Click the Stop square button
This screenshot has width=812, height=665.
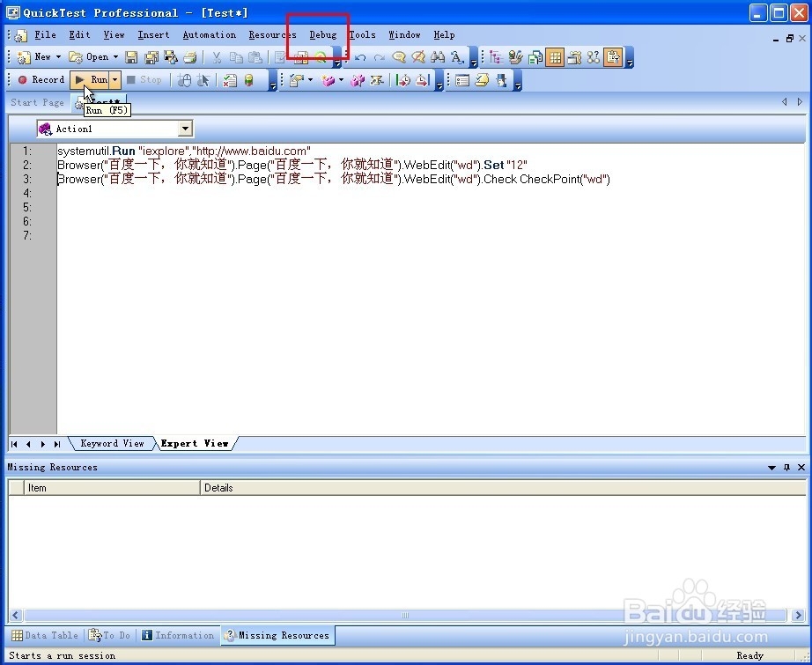click(144, 80)
